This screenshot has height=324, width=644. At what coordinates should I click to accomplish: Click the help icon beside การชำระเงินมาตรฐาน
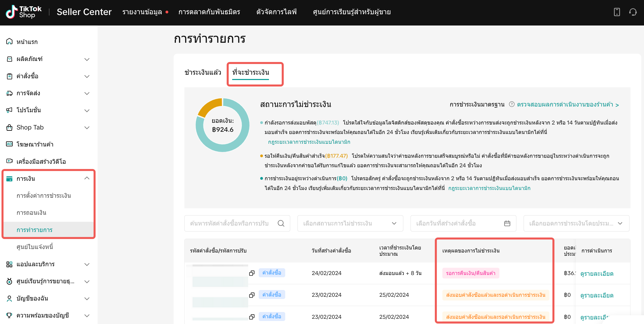512,104
